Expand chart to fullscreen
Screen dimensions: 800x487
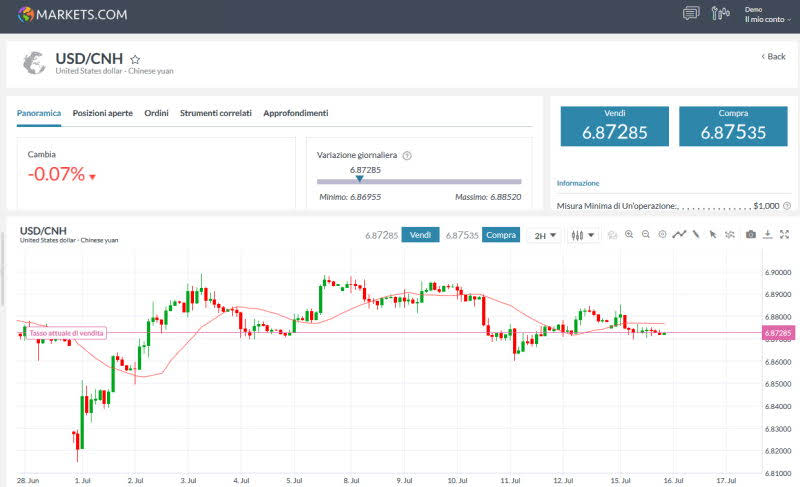tap(784, 235)
